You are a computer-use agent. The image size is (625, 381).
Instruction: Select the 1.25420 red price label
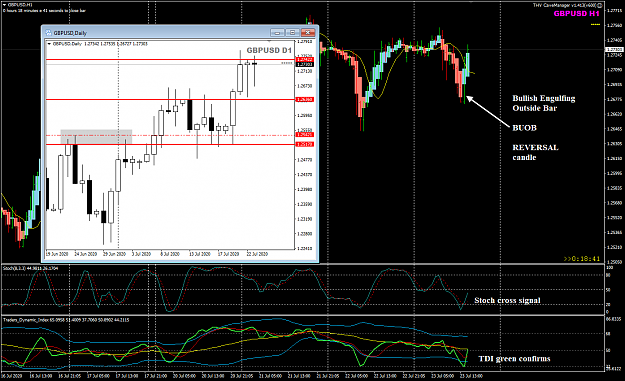305,135
